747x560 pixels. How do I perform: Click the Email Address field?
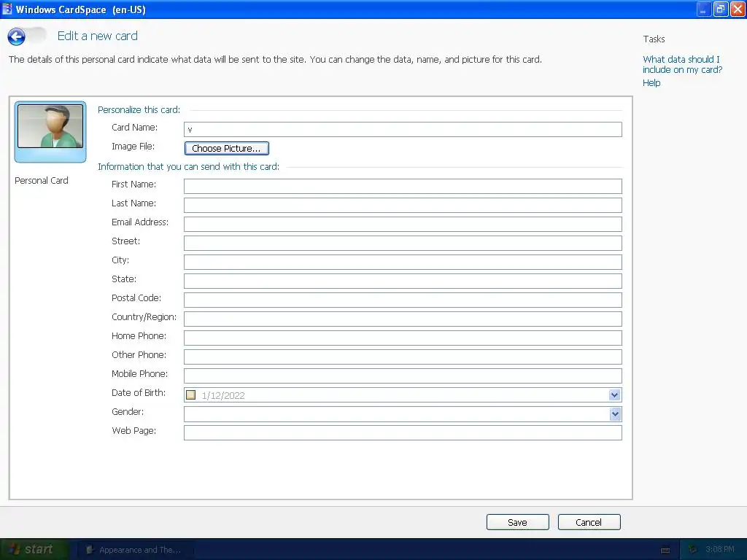coord(403,225)
